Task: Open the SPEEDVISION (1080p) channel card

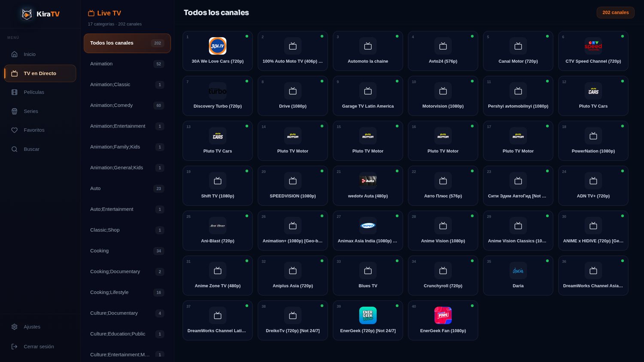Action: coord(293,186)
